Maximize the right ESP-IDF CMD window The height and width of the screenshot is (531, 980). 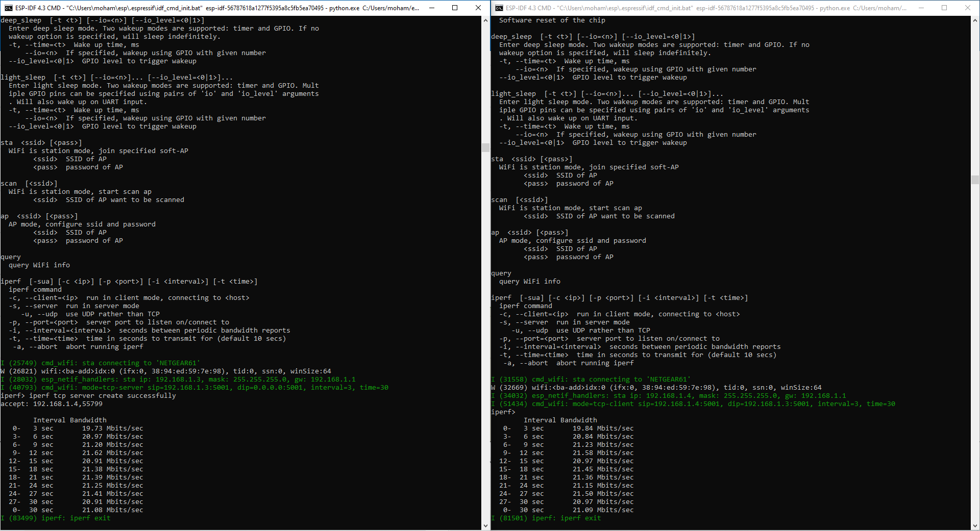coord(944,8)
